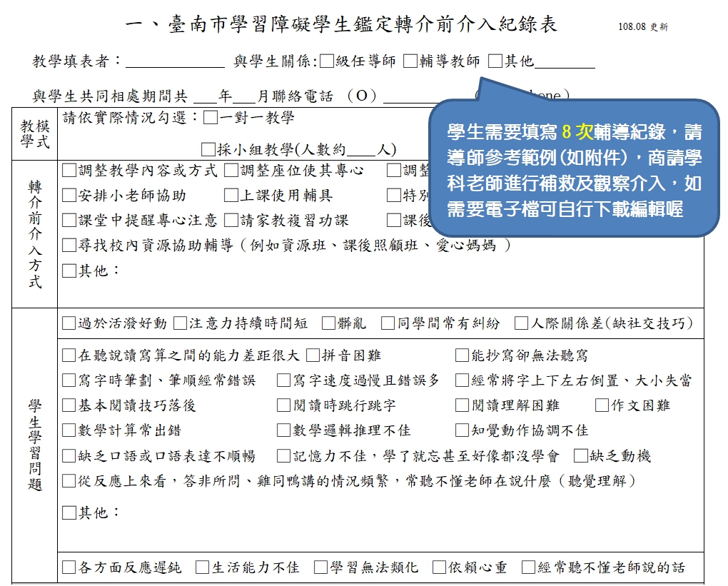Viewport: 728px width, 586px height.
Task: Tick 閱讀理解困難 checkbox
Action: (462, 405)
